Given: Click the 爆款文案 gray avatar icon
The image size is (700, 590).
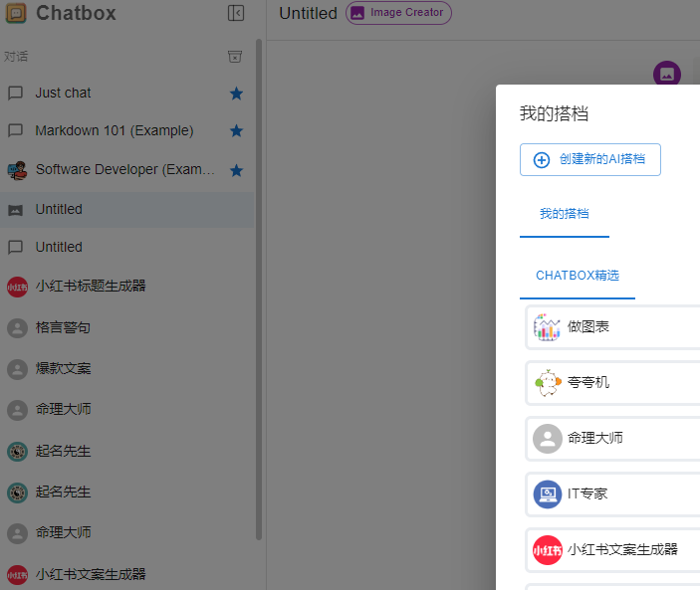Looking at the screenshot, I should (x=17, y=369).
